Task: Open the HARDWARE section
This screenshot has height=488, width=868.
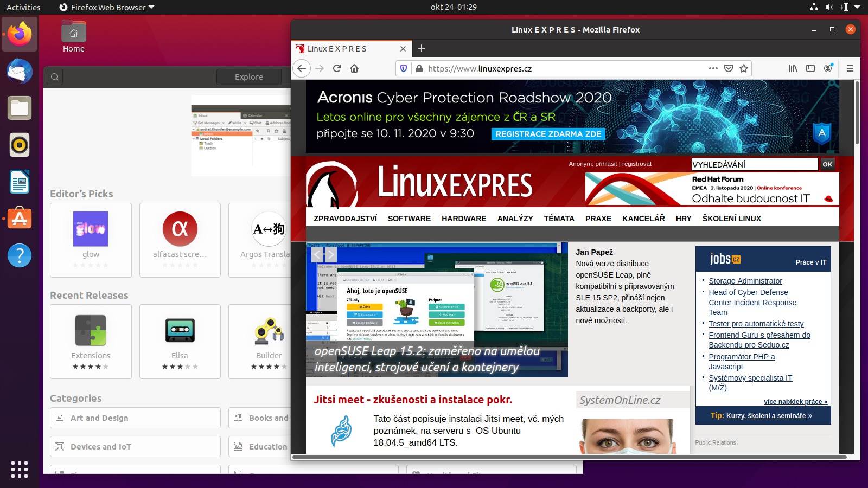Action: coord(464,219)
